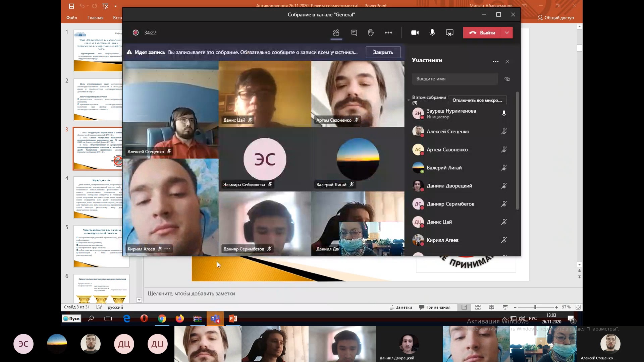This screenshot has width=644, height=362.
Task: Undo icon in PowerPoint quick access toolbar
Action: (82, 6)
